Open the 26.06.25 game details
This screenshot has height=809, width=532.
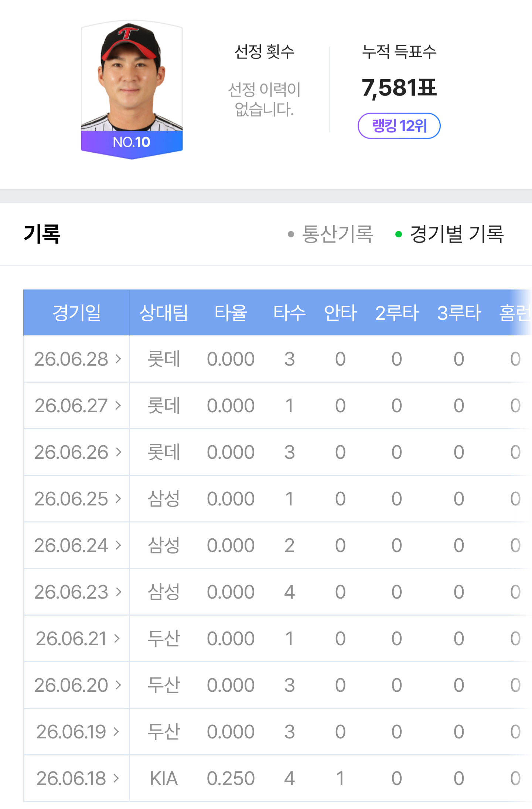coord(77,499)
